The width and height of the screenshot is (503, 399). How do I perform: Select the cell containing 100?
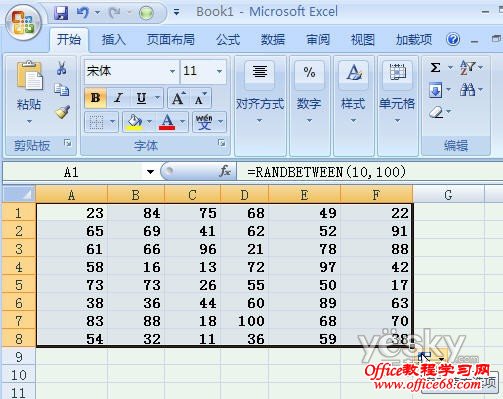(x=244, y=321)
